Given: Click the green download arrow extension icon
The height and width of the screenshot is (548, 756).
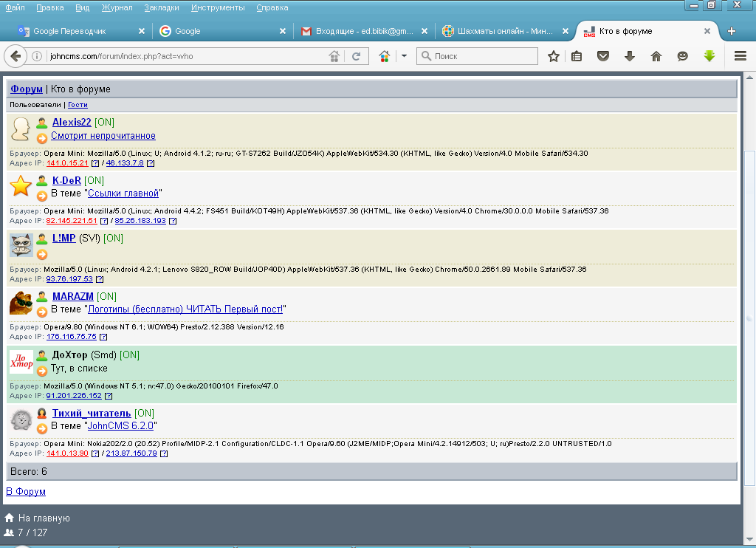Looking at the screenshot, I should (709, 56).
